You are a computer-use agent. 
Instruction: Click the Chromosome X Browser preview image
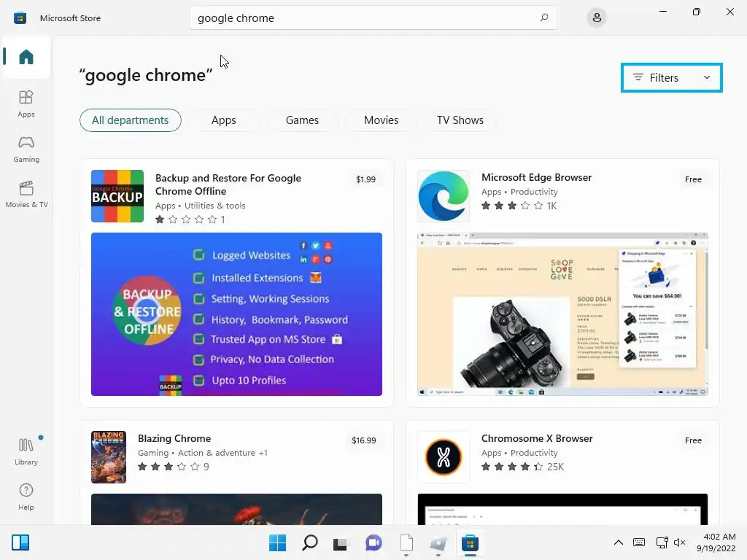tap(562, 509)
